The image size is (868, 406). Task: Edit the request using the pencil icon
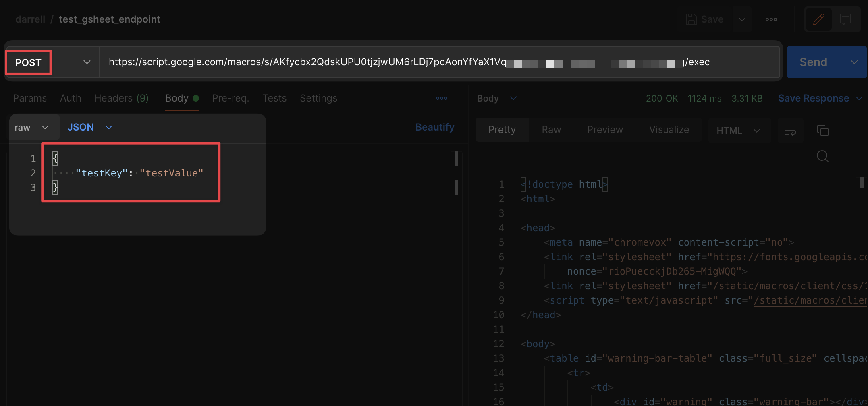[x=818, y=19]
